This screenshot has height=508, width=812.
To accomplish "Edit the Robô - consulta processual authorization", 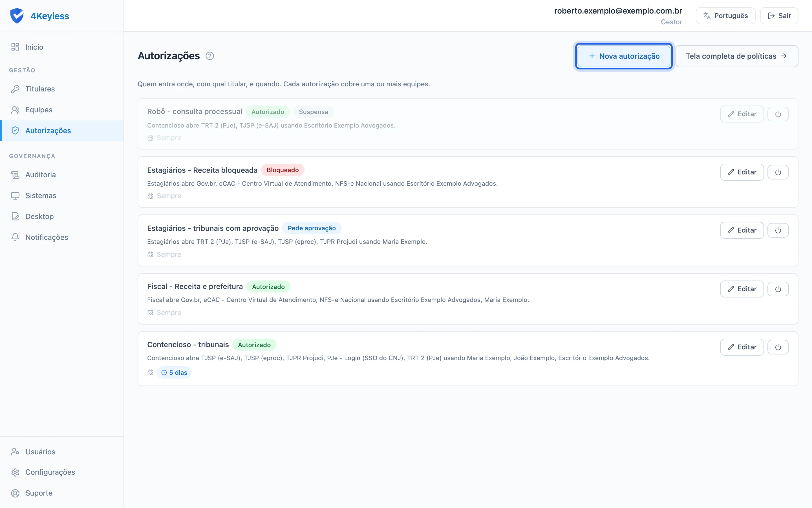I will click(x=742, y=114).
